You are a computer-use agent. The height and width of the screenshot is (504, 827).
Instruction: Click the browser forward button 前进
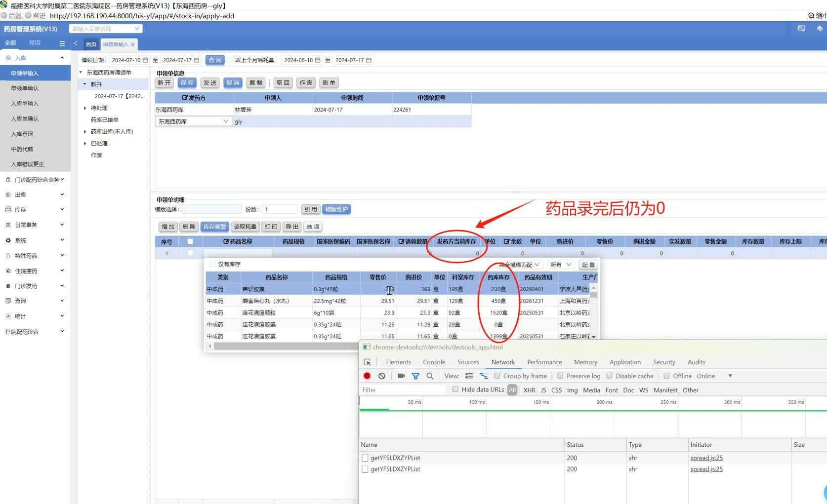(36, 16)
